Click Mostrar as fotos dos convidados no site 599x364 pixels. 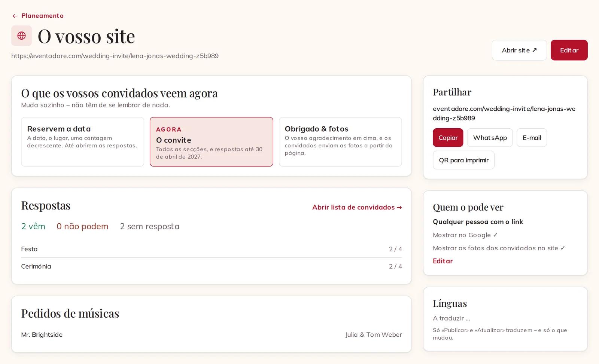(x=499, y=248)
